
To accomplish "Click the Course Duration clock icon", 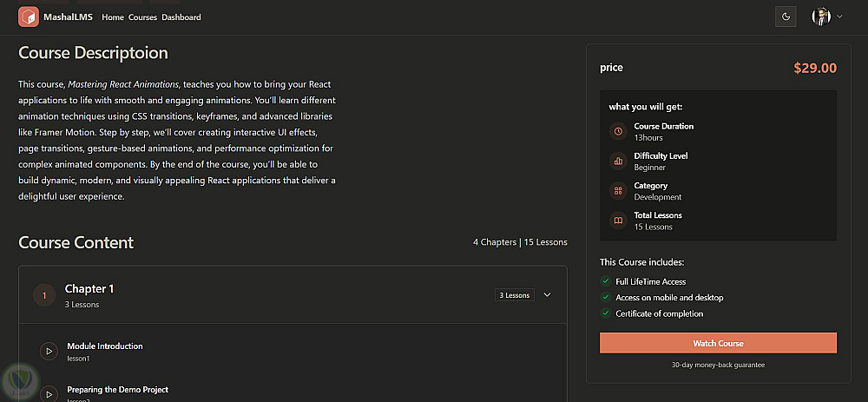I will click(618, 132).
